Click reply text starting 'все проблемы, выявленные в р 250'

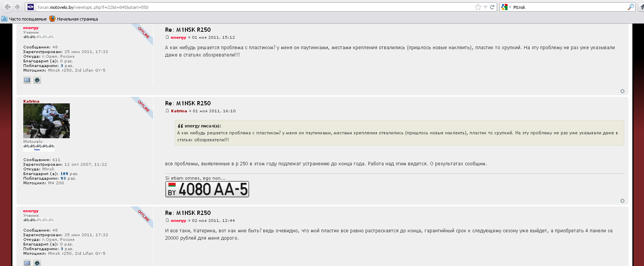pos(326,164)
